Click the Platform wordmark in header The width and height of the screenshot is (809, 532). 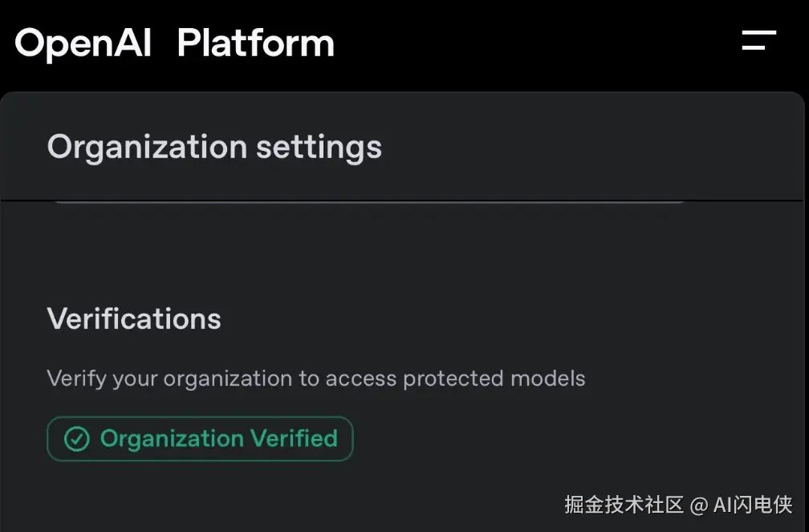[x=255, y=43]
